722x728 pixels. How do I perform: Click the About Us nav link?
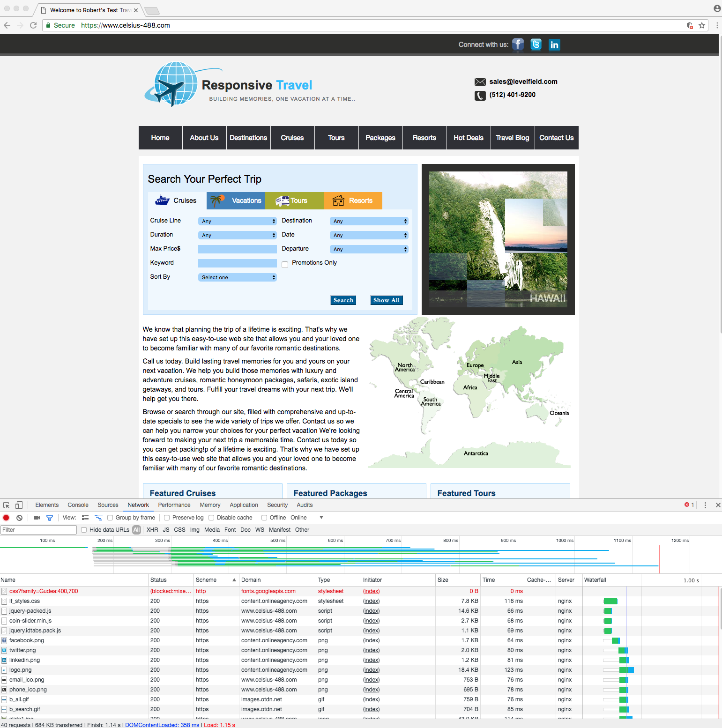pyautogui.click(x=204, y=138)
